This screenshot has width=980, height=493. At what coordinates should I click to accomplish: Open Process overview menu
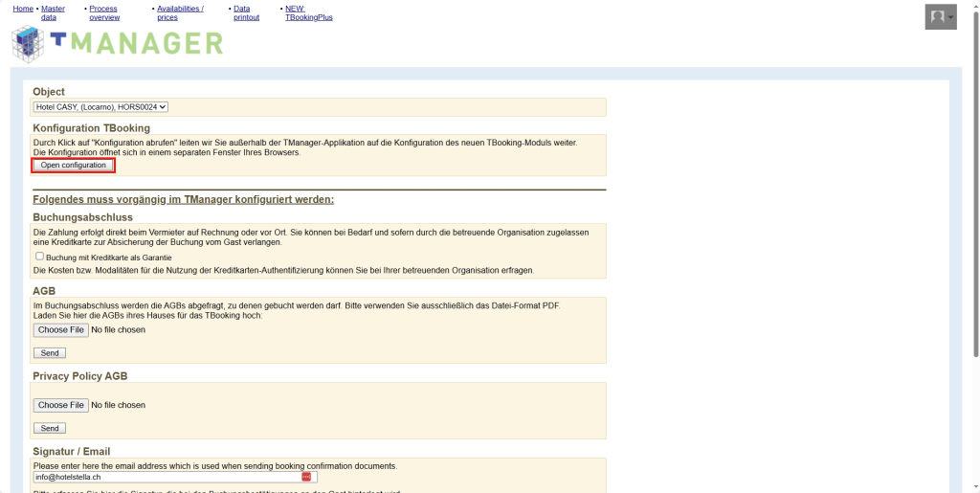103,13
